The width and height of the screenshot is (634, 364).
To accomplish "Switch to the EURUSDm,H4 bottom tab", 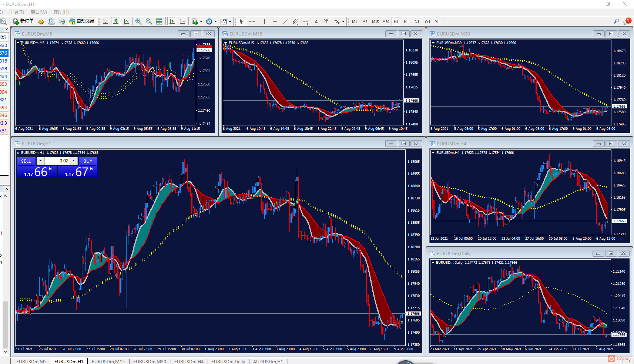I will 189,361.
